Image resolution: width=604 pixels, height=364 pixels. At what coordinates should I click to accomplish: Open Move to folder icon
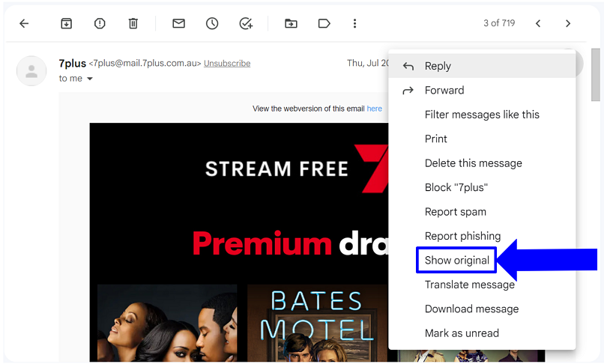(291, 23)
